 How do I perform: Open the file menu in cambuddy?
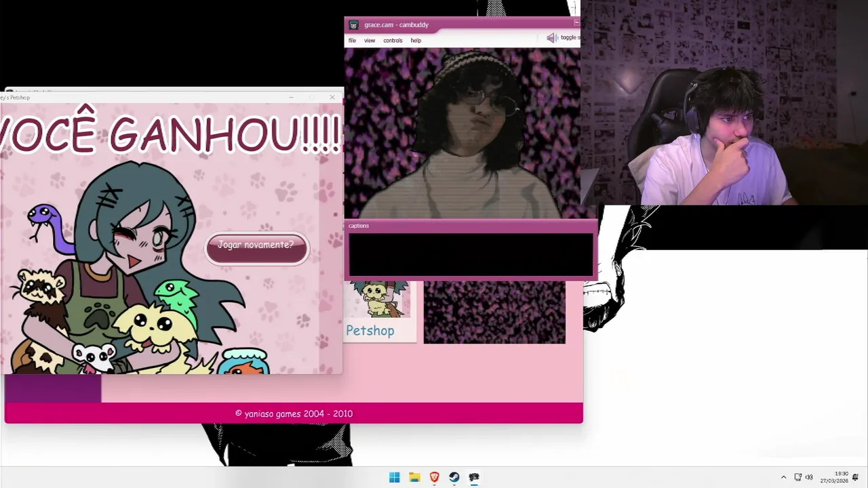tap(352, 41)
